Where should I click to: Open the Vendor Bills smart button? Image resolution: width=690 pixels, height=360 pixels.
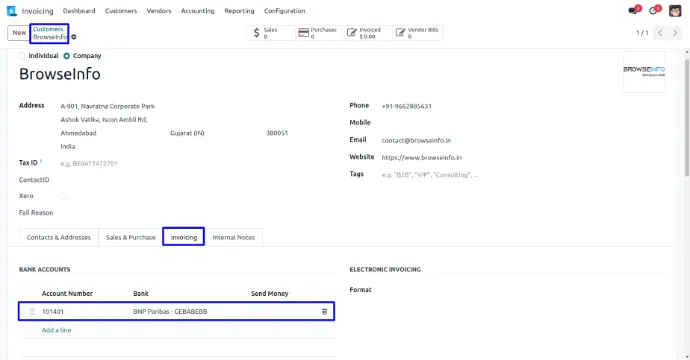tap(417, 33)
